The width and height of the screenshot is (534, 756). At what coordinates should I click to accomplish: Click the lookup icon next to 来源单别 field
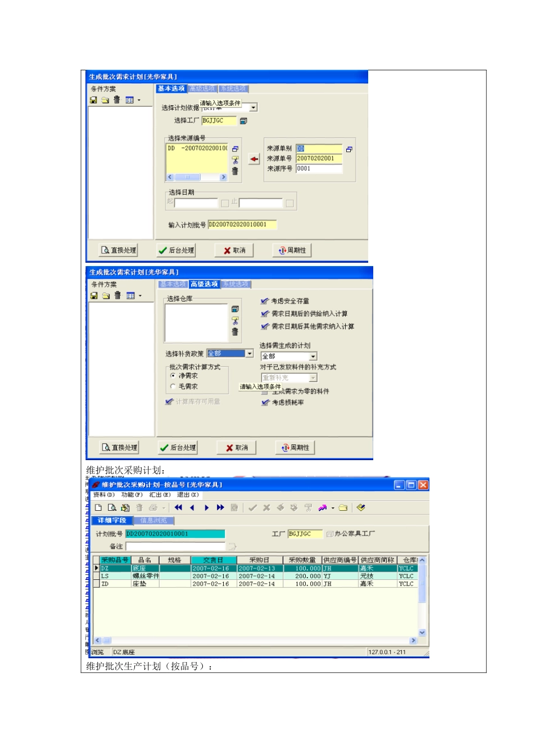pyautogui.click(x=349, y=149)
